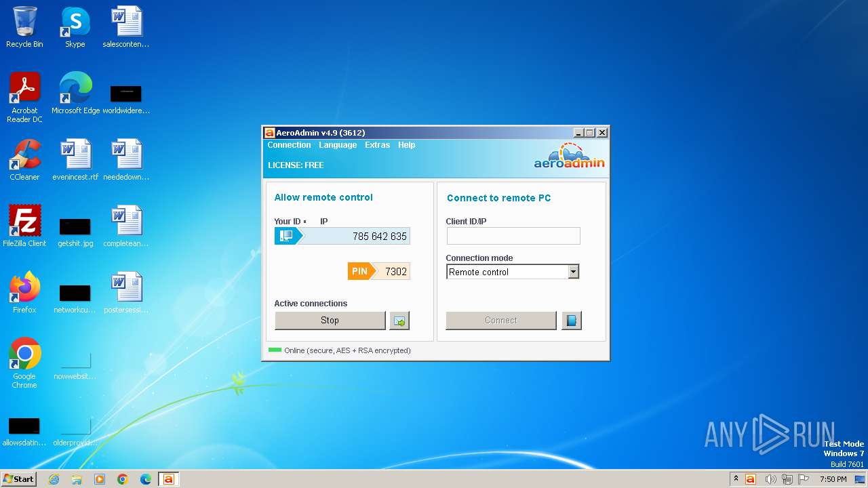Open Edge from the taskbar

point(146,479)
